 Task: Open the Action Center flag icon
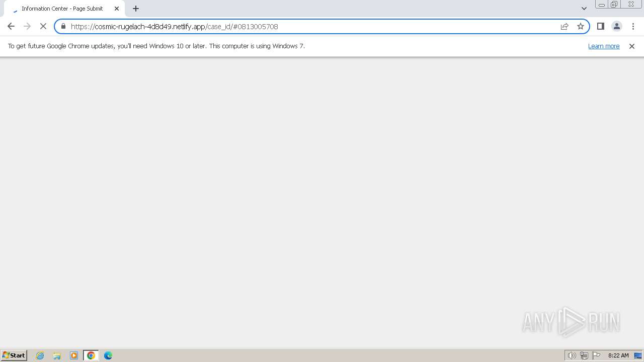[x=596, y=355]
